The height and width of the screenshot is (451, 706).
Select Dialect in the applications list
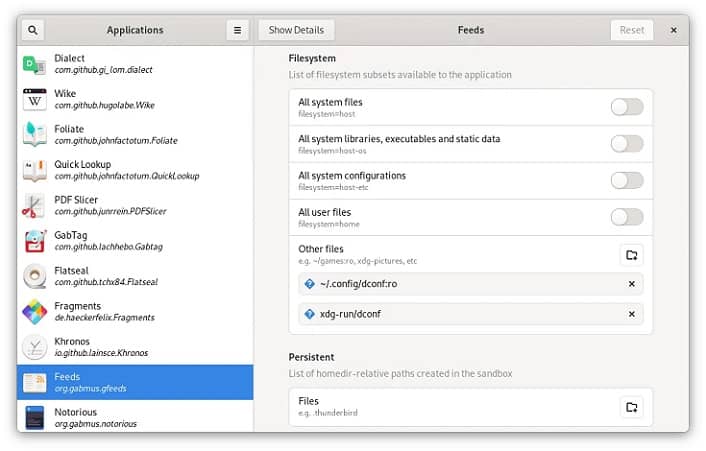135,64
